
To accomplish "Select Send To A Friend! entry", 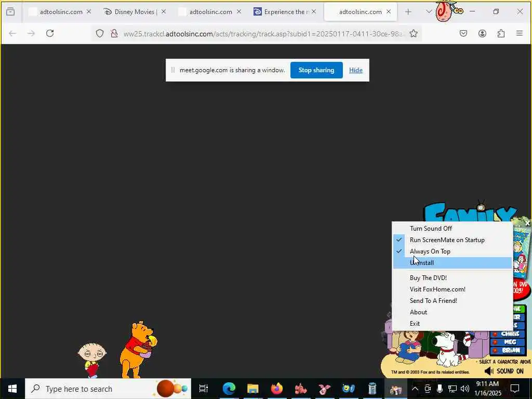I will [453, 301].
